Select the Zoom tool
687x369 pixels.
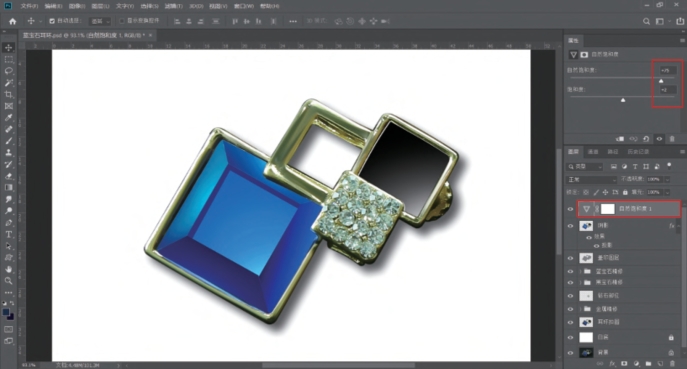[8, 281]
